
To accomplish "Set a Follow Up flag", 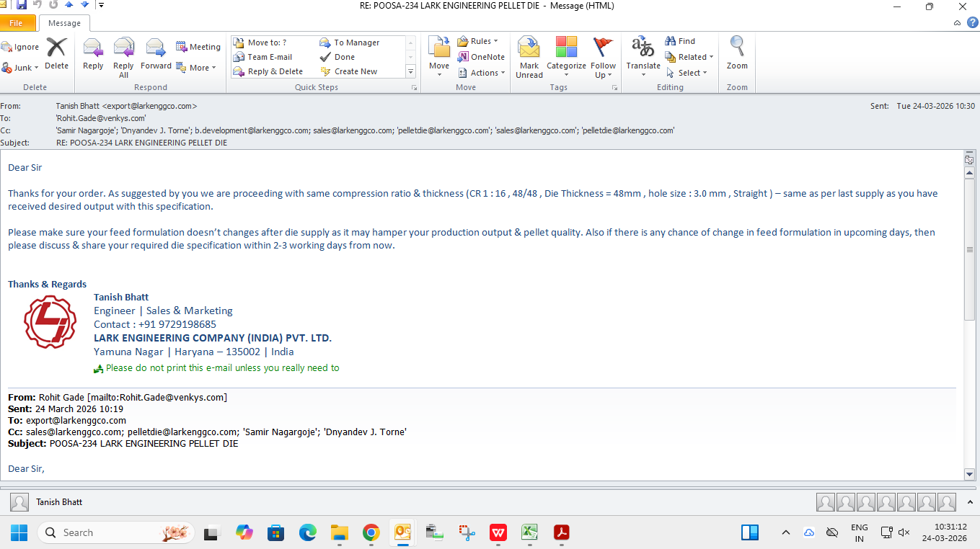I will coord(603,56).
